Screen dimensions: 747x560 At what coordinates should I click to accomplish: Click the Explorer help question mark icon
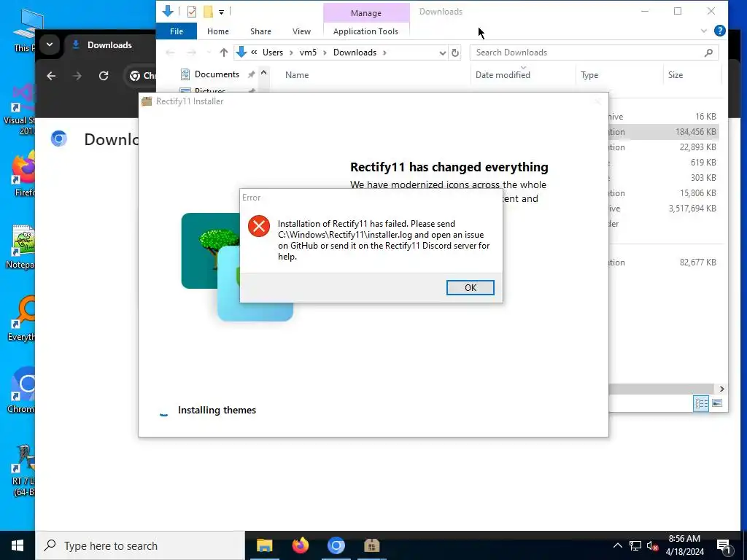(719, 31)
